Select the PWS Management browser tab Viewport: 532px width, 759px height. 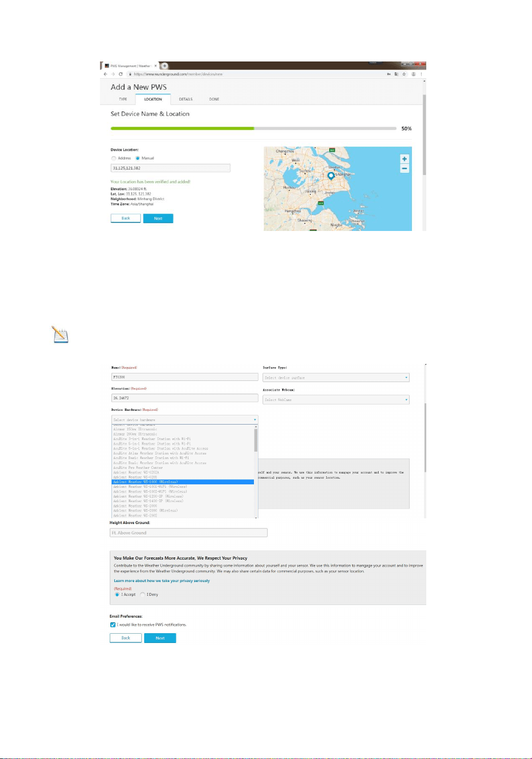coord(130,66)
